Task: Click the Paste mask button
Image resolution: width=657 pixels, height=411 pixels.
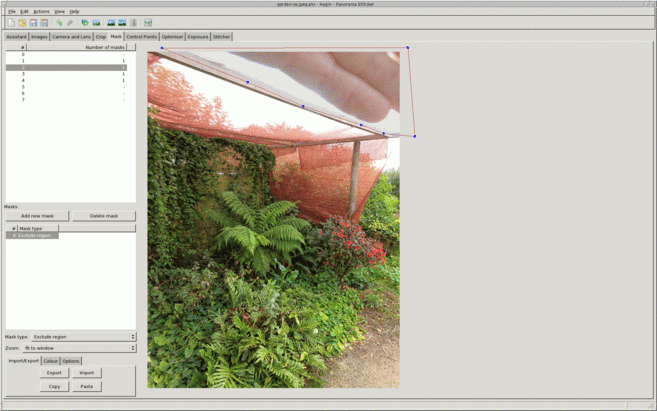Action: (x=87, y=387)
